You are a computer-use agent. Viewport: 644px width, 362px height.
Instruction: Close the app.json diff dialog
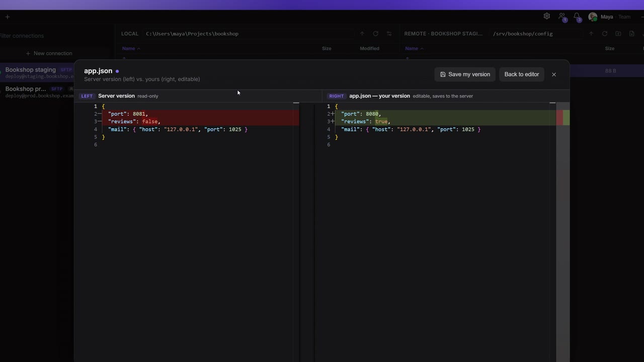[x=554, y=74]
